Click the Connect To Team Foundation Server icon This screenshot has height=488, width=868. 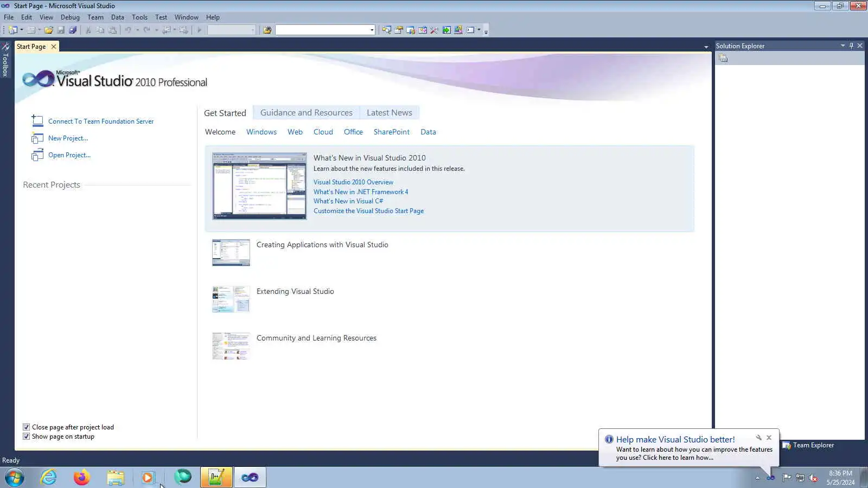click(37, 120)
